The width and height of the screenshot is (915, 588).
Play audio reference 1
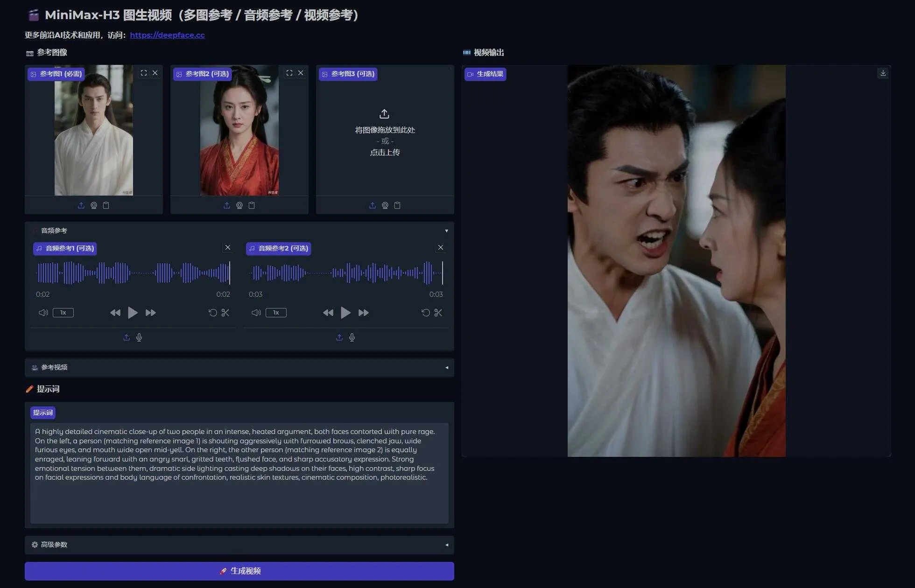click(133, 313)
